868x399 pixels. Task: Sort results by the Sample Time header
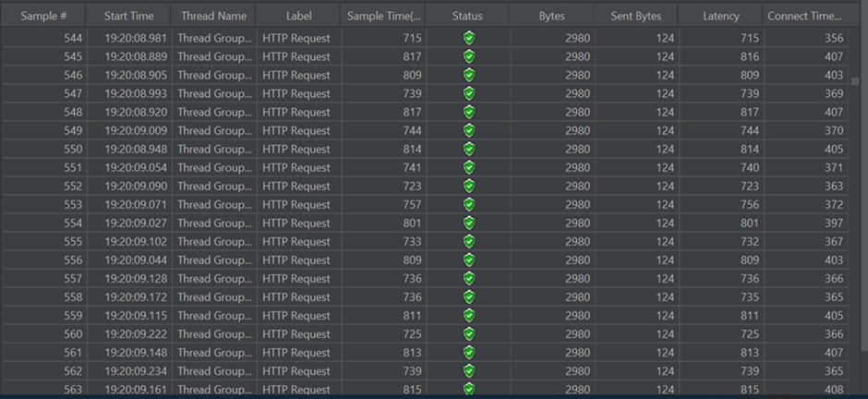click(384, 16)
